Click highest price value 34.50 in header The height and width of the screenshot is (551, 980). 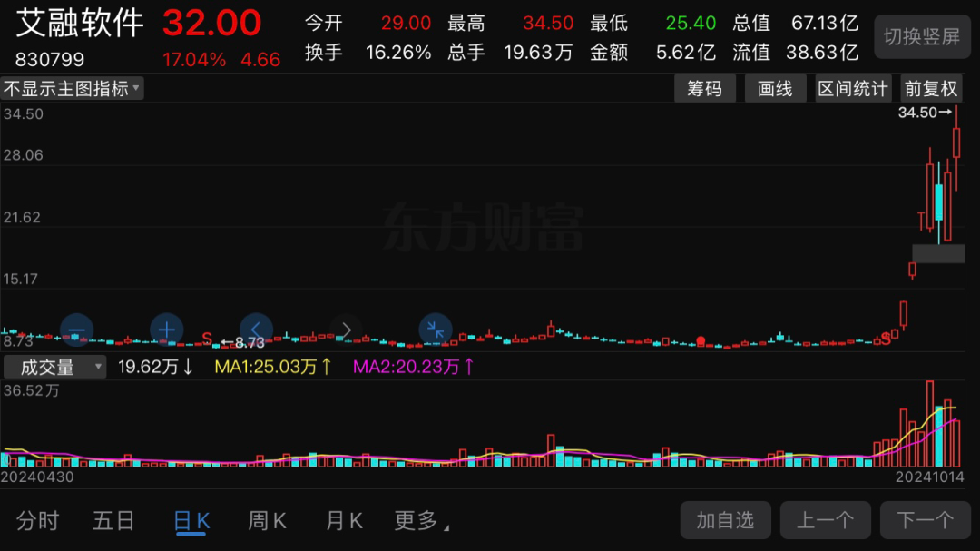pyautogui.click(x=548, y=24)
